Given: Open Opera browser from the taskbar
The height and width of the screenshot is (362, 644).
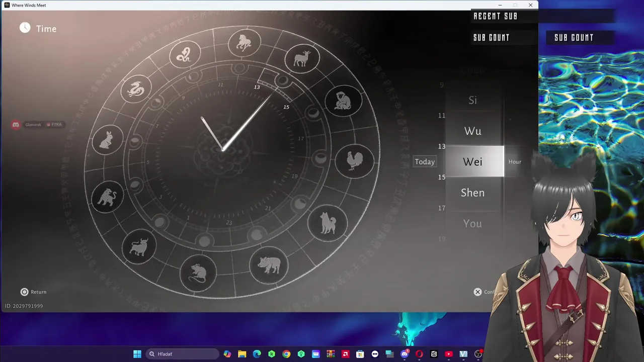Looking at the screenshot, I should click(419, 354).
